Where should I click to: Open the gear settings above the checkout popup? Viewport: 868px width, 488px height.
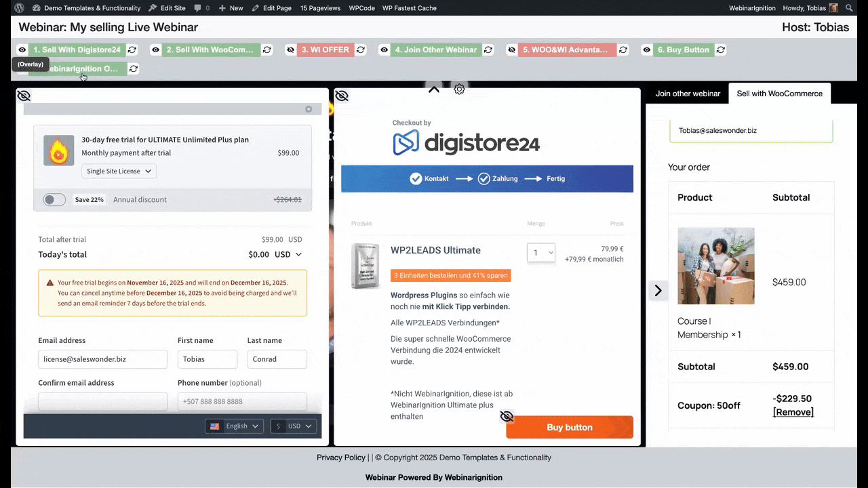pyautogui.click(x=459, y=89)
